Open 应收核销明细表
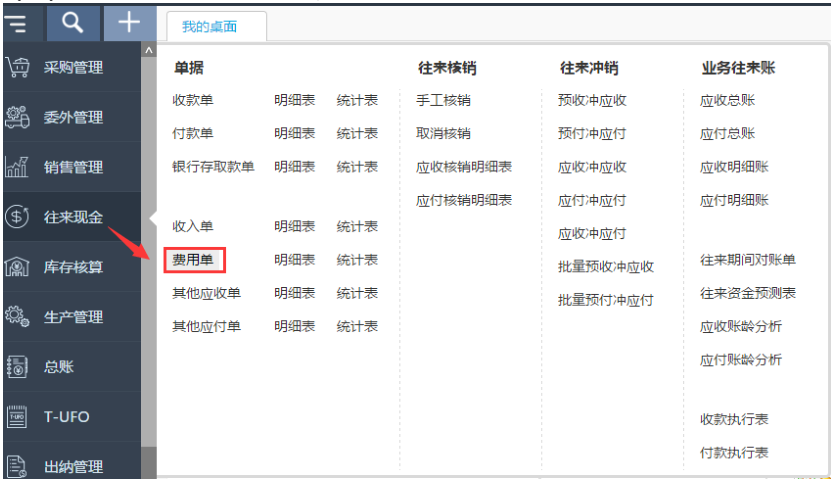 coord(464,167)
